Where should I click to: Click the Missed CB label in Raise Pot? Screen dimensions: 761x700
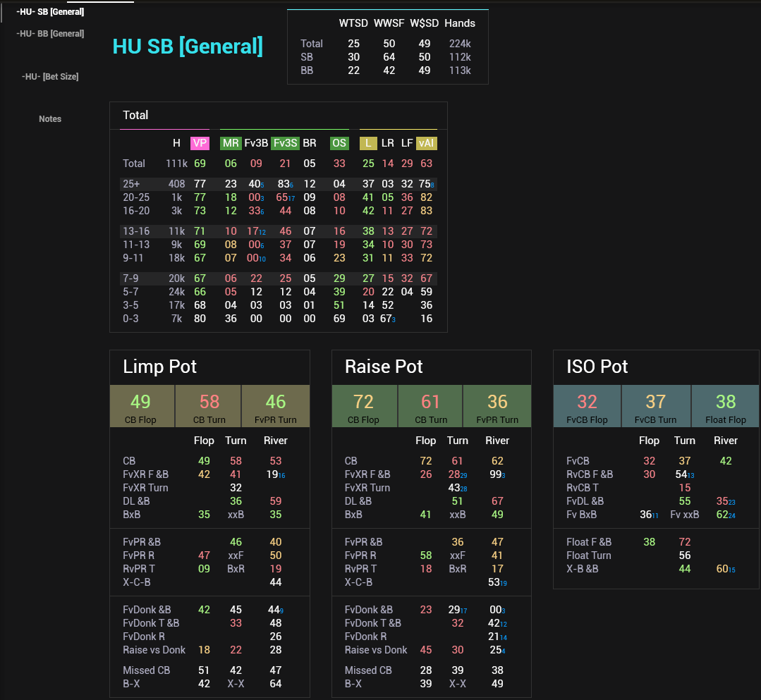368,670
